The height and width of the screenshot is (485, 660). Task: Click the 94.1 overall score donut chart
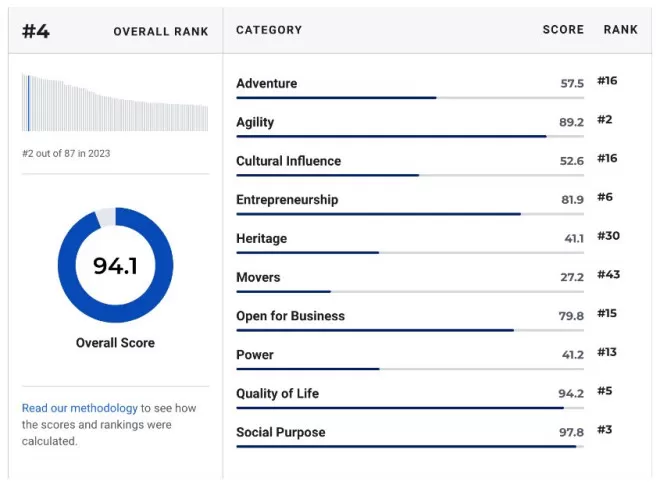pos(115,265)
